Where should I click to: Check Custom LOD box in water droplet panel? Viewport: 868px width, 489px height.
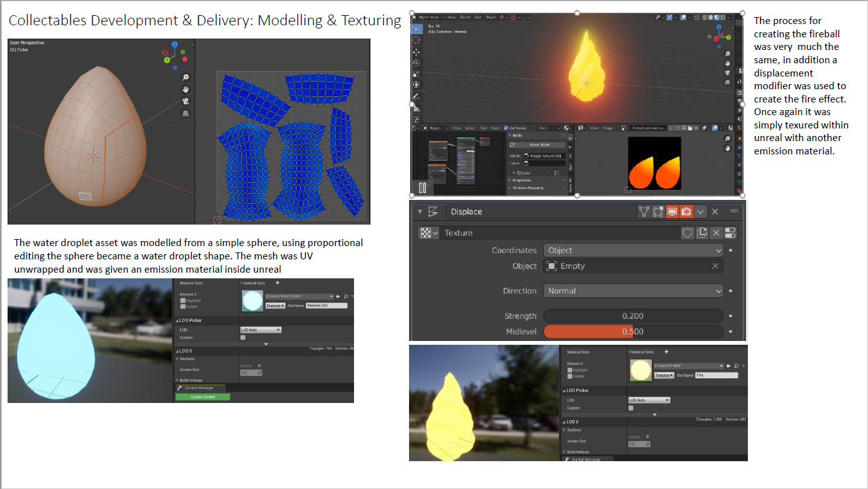pyautogui.click(x=243, y=338)
